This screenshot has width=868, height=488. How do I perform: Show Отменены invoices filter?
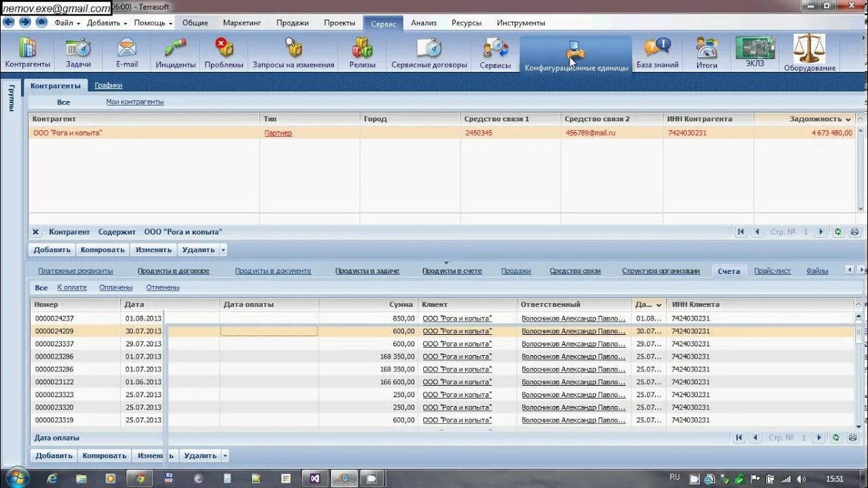(163, 287)
